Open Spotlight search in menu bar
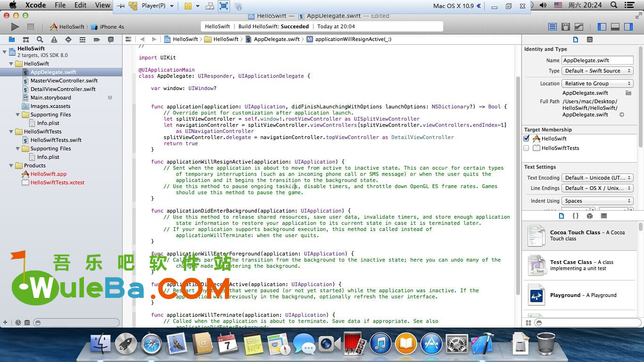Viewport: 644px width, 362px height. click(614, 5)
